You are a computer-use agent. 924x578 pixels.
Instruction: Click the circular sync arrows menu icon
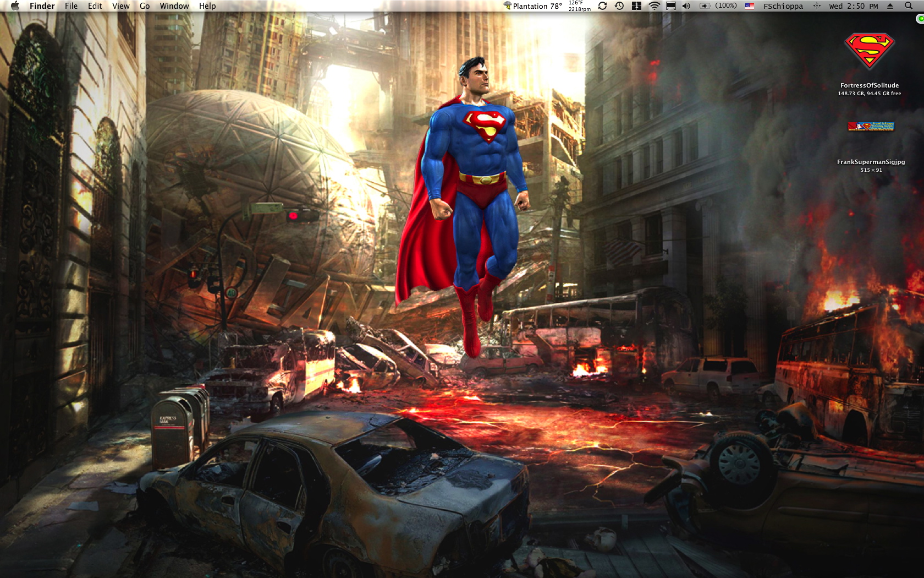click(602, 6)
